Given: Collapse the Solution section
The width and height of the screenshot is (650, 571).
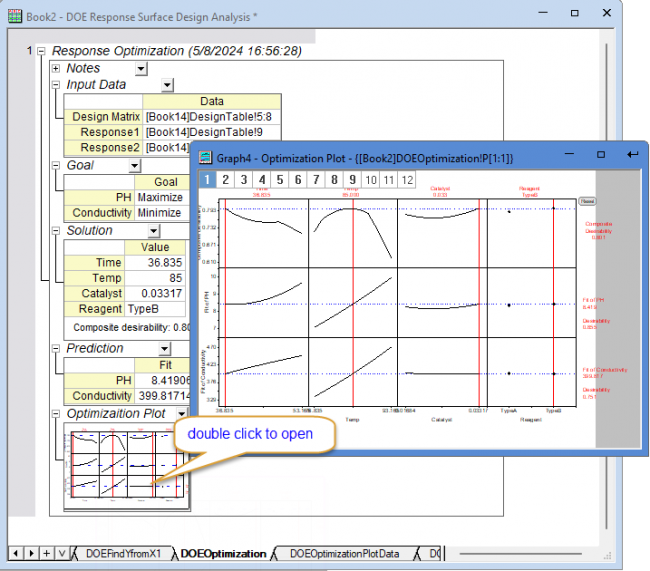Looking at the screenshot, I should (56, 231).
